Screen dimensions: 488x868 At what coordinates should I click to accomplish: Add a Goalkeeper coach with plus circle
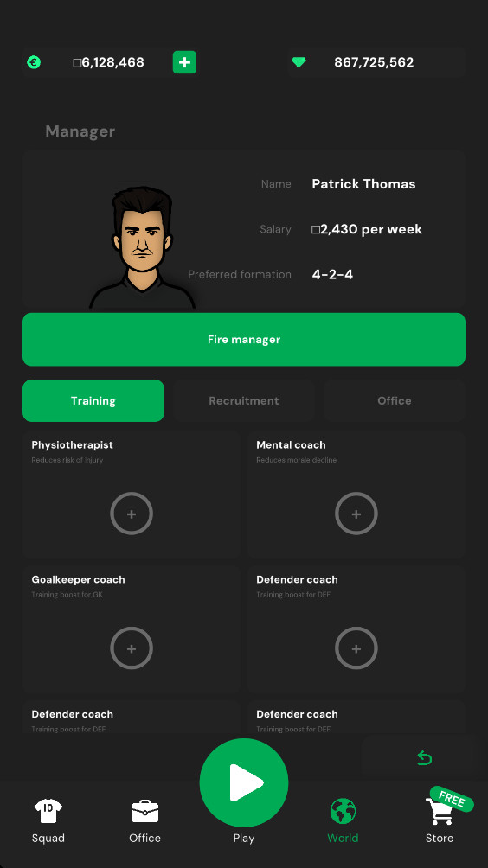click(x=132, y=648)
